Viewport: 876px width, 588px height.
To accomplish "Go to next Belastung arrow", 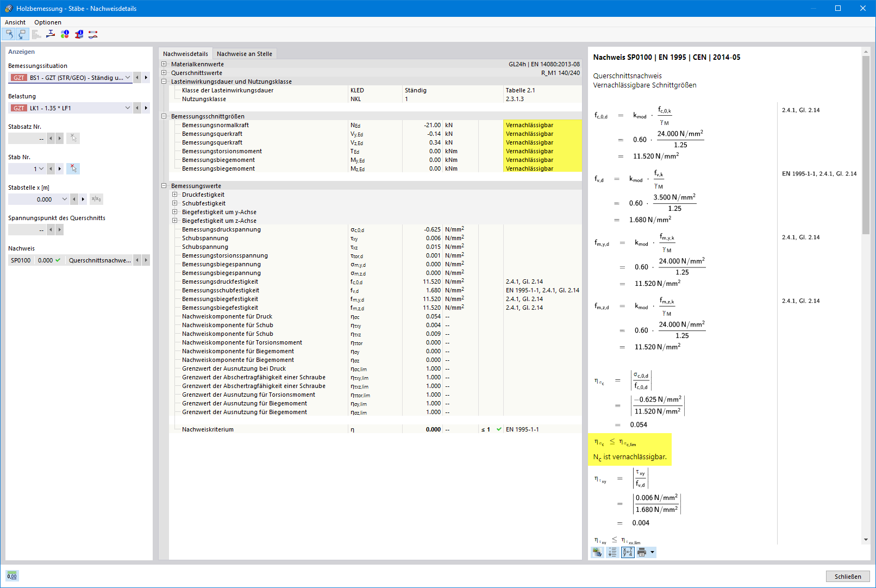I will [146, 108].
